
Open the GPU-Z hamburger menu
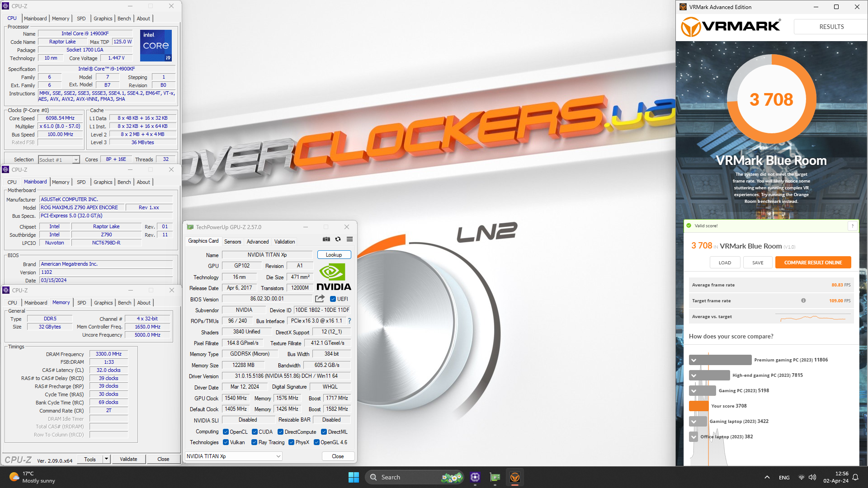[x=349, y=239]
